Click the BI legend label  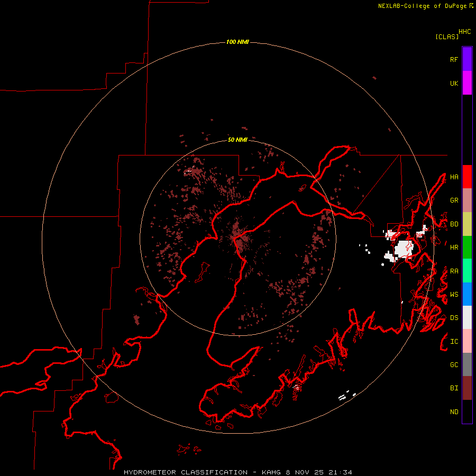pyautogui.click(x=454, y=388)
